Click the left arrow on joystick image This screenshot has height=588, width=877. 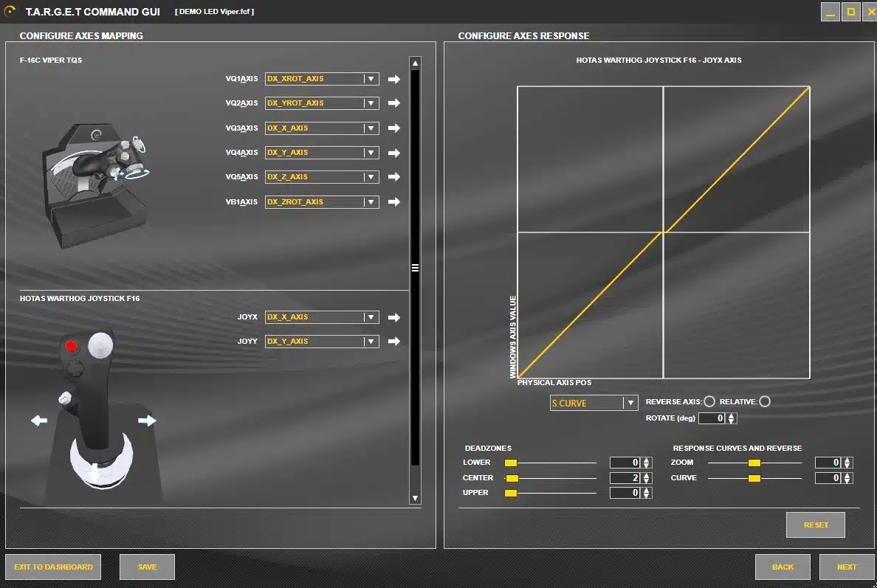pyautogui.click(x=39, y=421)
